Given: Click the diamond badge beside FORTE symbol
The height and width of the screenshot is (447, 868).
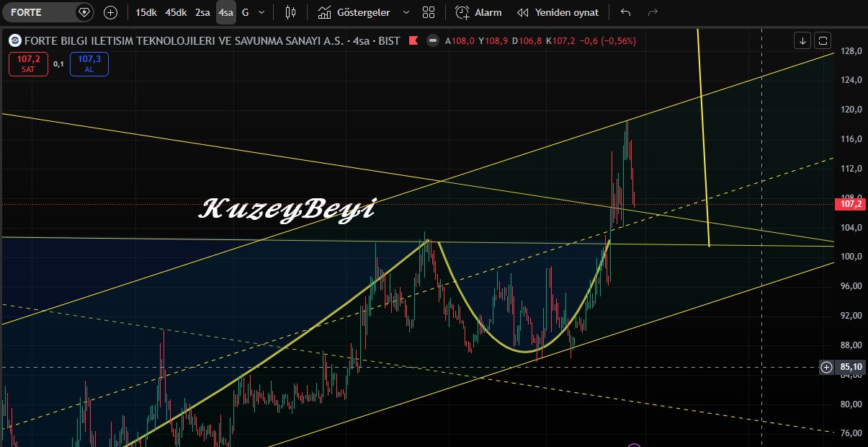Looking at the screenshot, I should tap(84, 12).
